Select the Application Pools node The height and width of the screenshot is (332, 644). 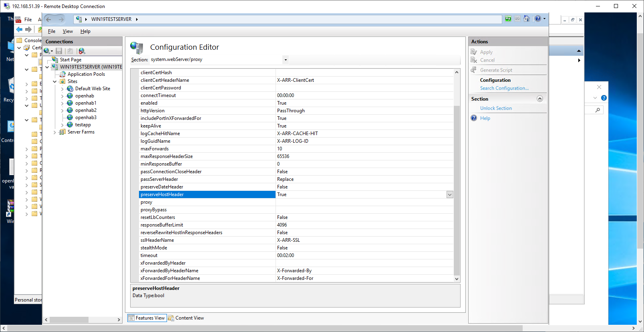coord(86,74)
